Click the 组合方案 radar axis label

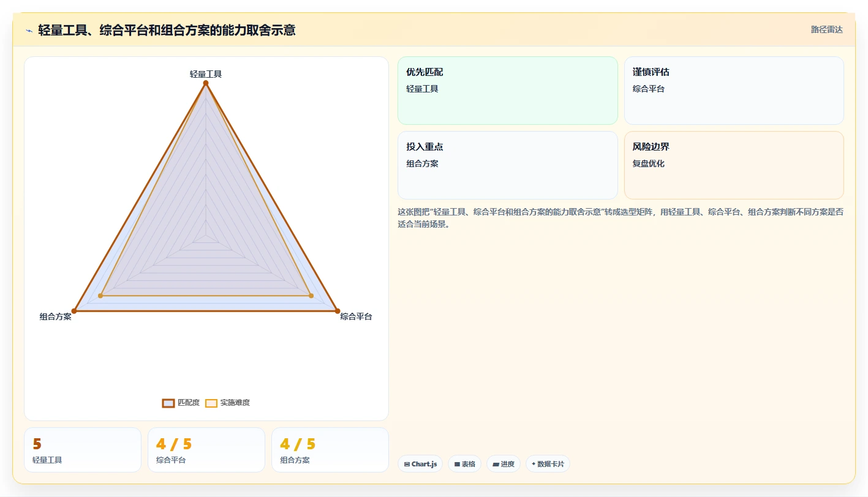(56, 316)
